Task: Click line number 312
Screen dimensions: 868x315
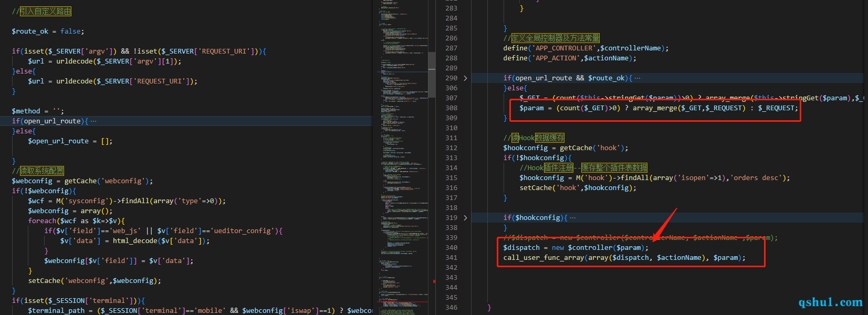Action: click(x=451, y=148)
